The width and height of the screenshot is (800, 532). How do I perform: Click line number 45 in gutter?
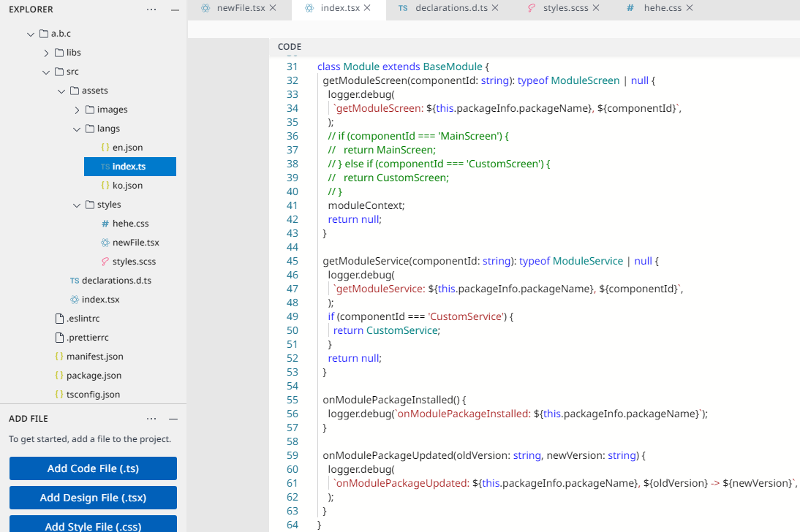pos(292,261)
